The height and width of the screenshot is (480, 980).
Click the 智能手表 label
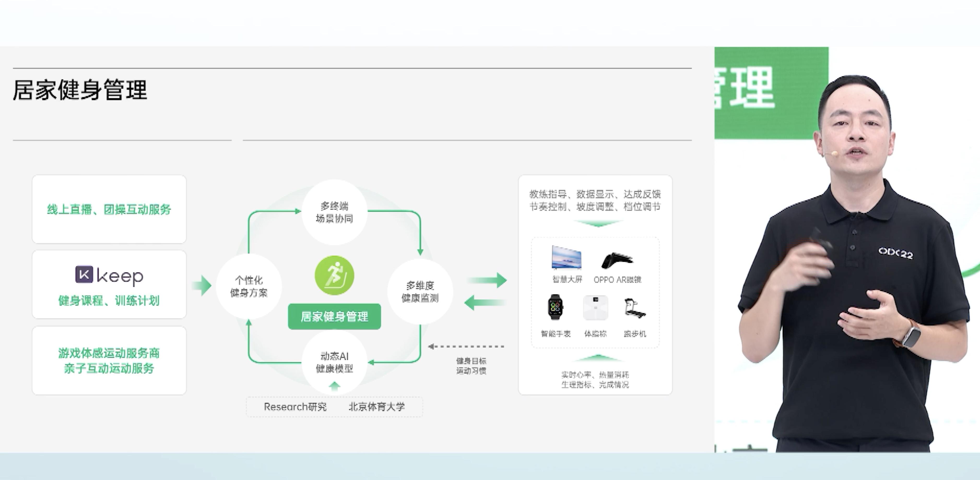point(556,334)
